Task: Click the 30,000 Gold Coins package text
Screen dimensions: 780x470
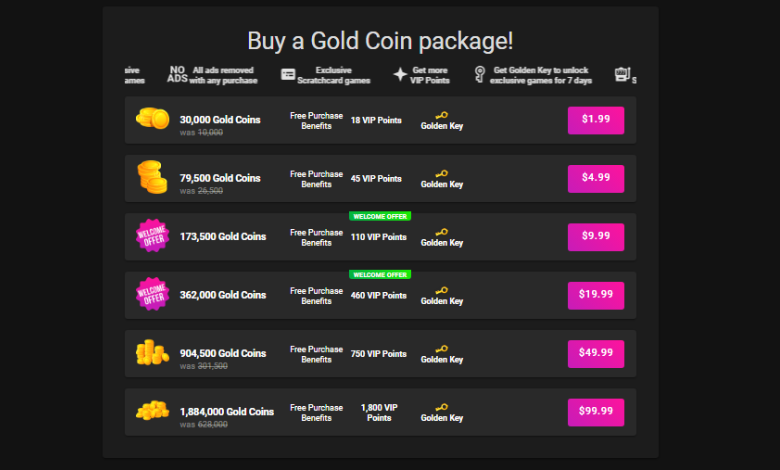Action: click(x=220, y=120)
